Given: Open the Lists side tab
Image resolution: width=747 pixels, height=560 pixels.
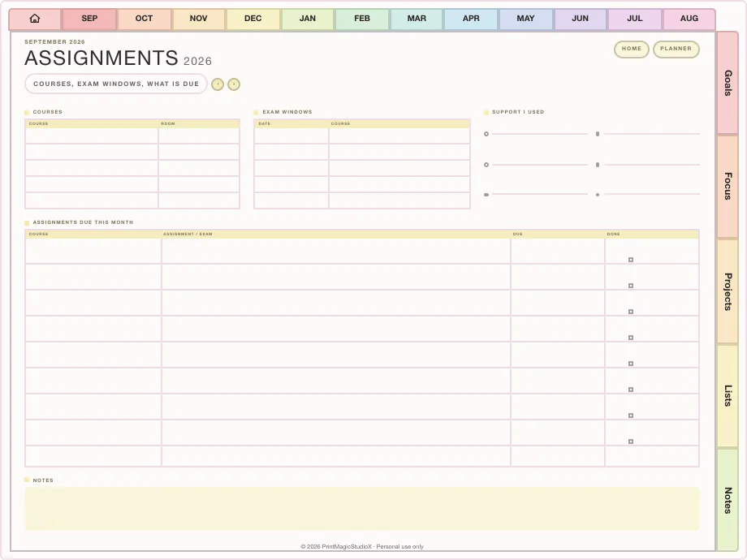Looking at the screenshot, I should (x=728, y=395).
